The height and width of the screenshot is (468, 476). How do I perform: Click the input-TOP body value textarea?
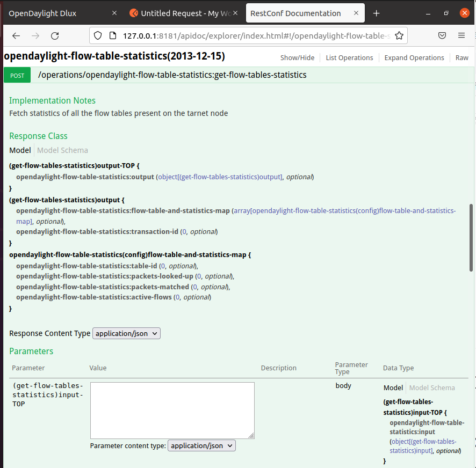(x=172, y=411)
